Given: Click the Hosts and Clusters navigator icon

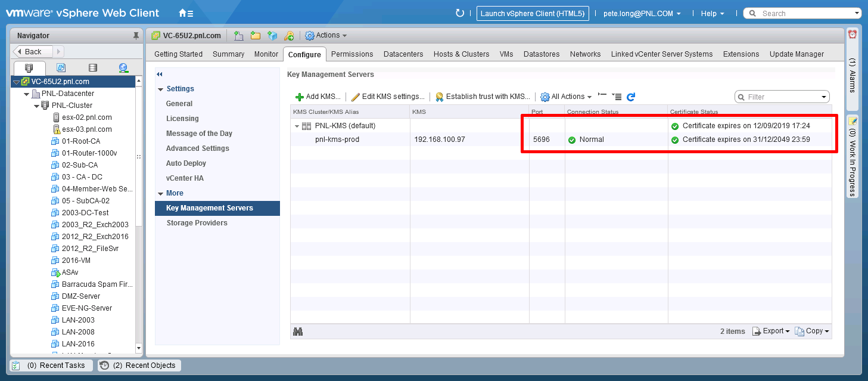Looking at the screenshot, I should [x=29, y=68].
